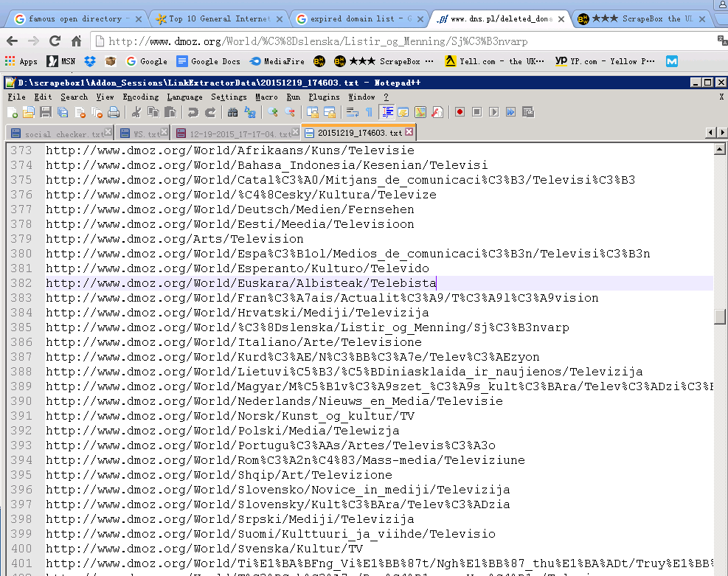The height and width of the screenshot is (576, 728).
Task: Open the Edit menu
Action: coord(43,97)
